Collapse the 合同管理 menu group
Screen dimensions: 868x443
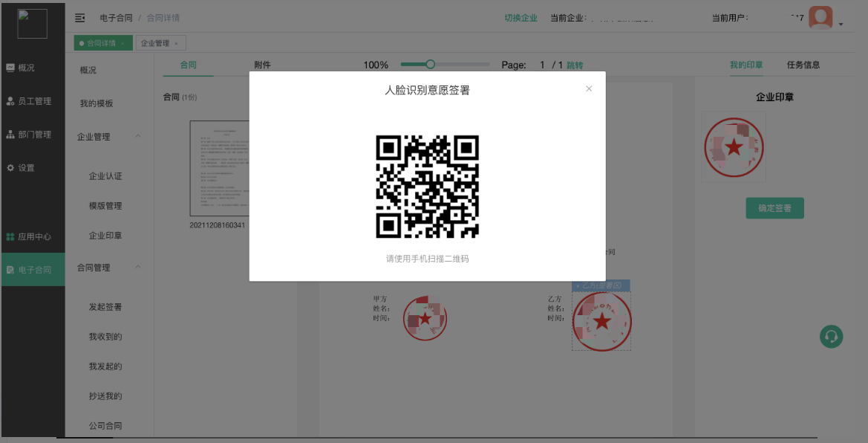click(138, 268)
